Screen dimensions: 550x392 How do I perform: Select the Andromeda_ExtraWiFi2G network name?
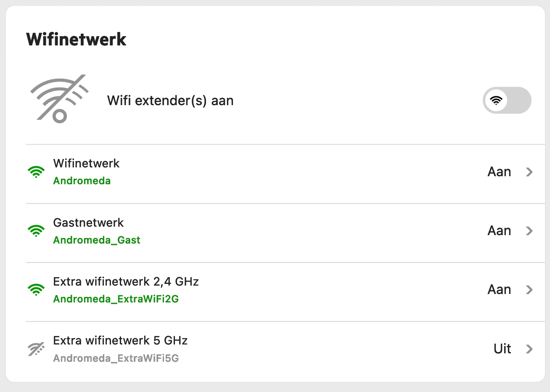pyautogui.click(x=116, y=299)
